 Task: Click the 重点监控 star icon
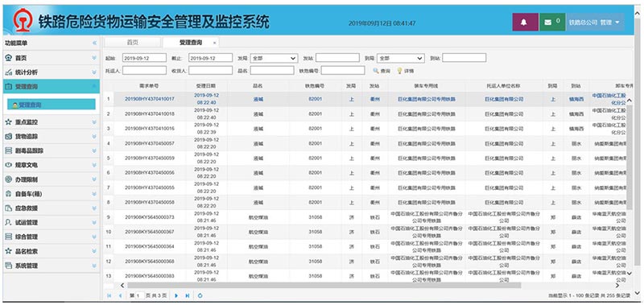click(x=8, y=122)
